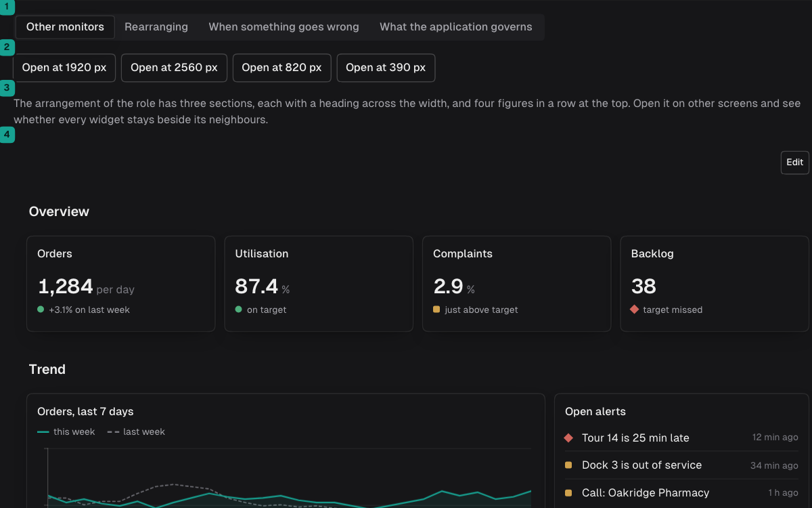This screenshot has width=812, height=508.
Task: Switch to the Other monitors tab
Action: [x=65, y=27]
